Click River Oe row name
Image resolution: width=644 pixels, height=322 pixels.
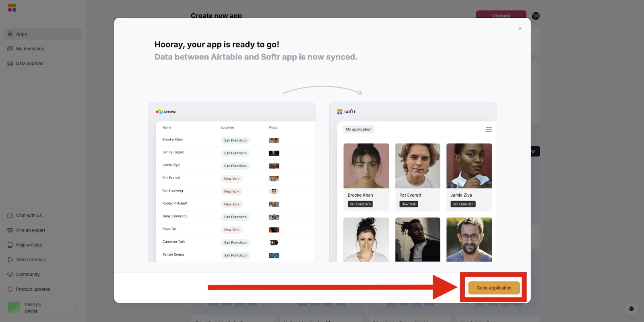tap(169, 229)
